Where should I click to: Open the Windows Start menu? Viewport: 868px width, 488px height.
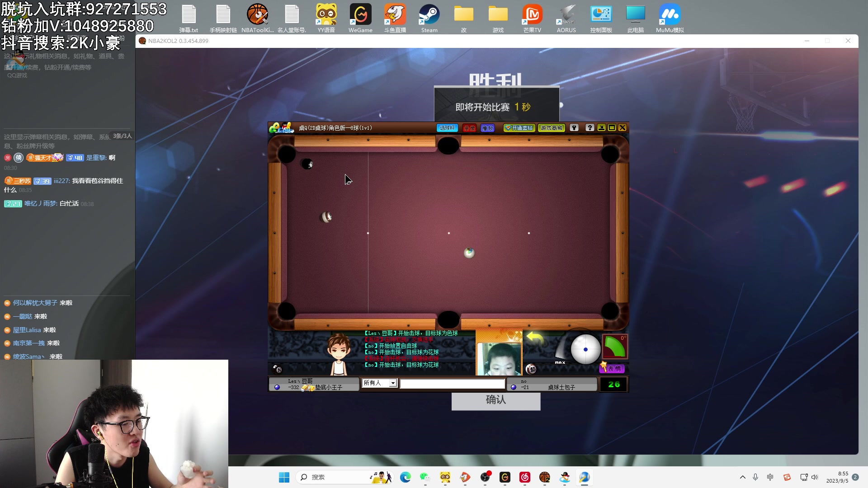pos(284,477)
